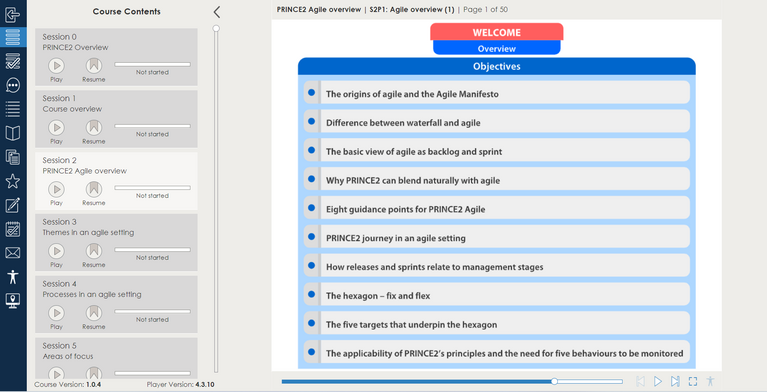Click 'Page 1 of 50' indicator
This screenshot has width=767, height=392.
pyautogui.click(x=485, y=9)
